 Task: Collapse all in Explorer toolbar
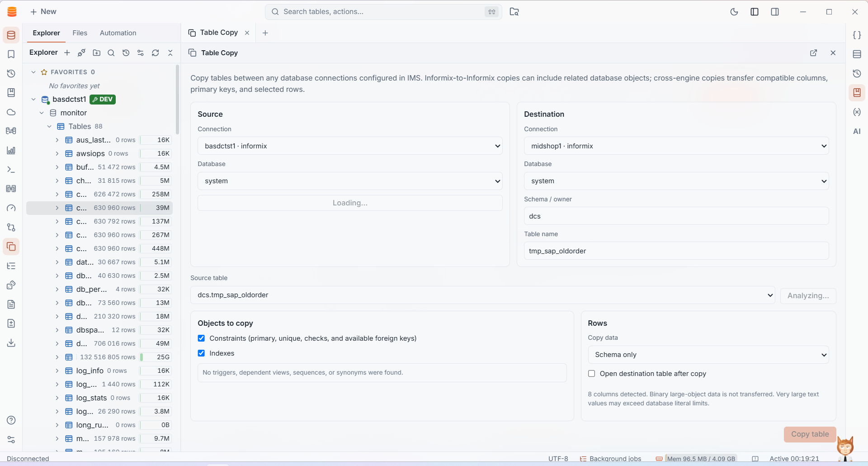click(x=170, y=53)
